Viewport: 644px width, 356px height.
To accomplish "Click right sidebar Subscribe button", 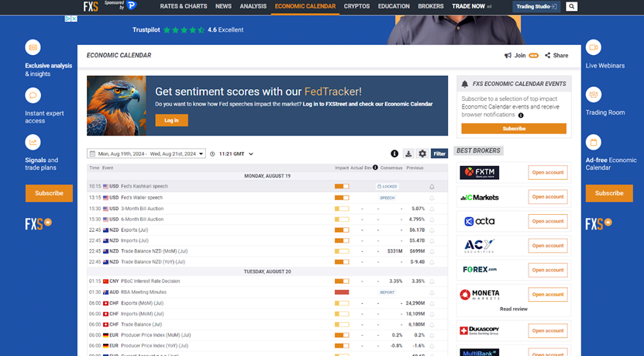I will pyautogui.click(x=609, y=193).
